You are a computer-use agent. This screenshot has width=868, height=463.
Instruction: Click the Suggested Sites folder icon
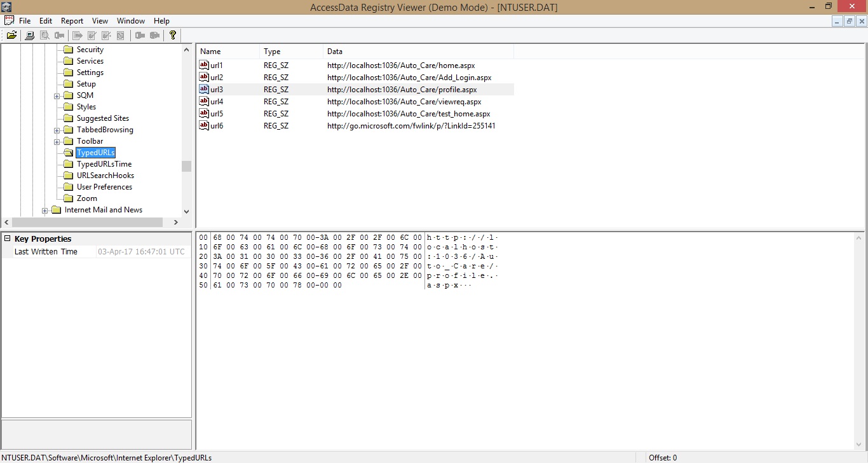pos(69,118)
